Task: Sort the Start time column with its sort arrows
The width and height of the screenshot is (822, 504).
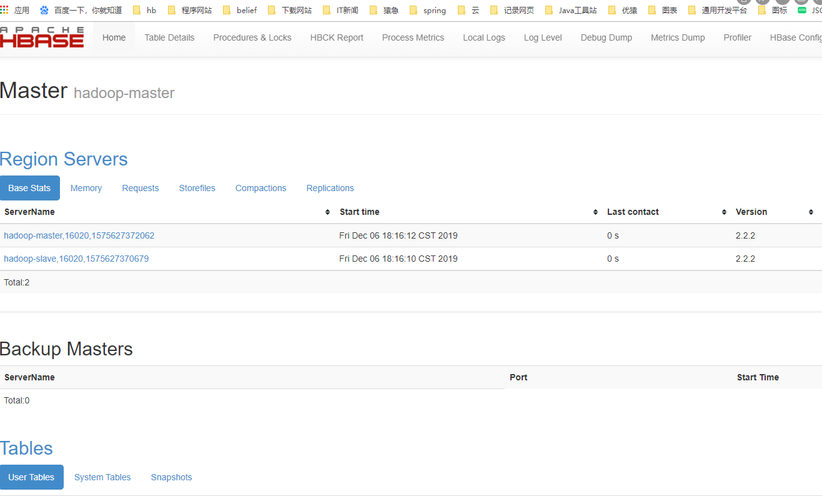Action: click(595, 212)
